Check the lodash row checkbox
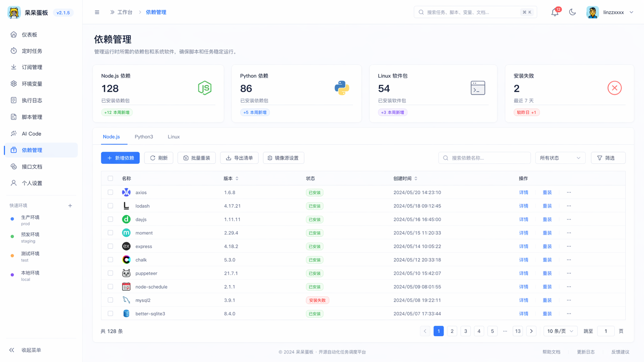 [111, 206]
